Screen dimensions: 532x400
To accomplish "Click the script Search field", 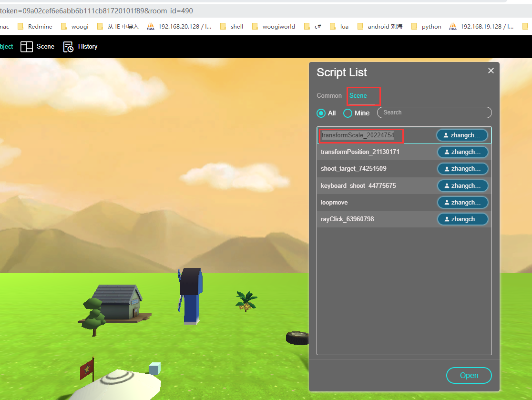I will click(434, 113).
